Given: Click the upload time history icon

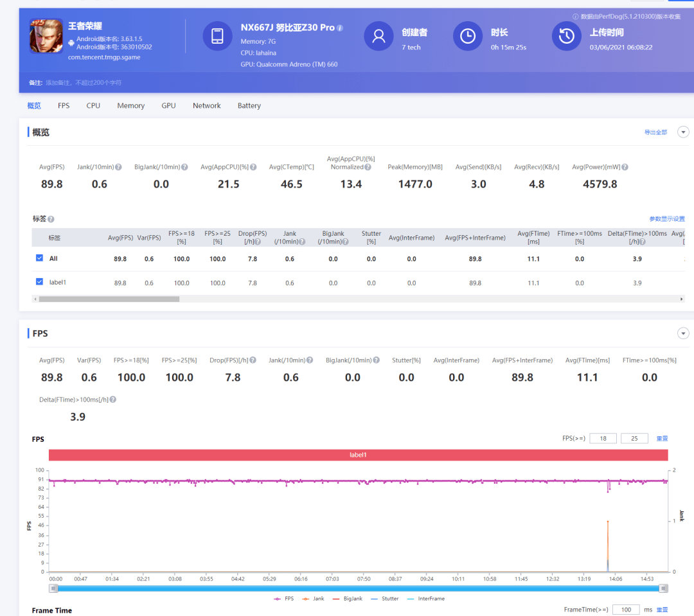Looking at the screenshot, I should (x=566, y=36).
